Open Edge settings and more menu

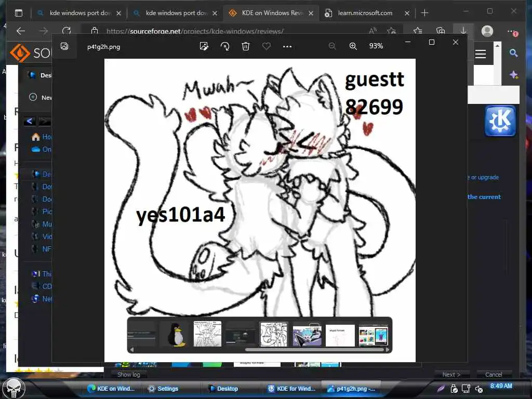512,32
